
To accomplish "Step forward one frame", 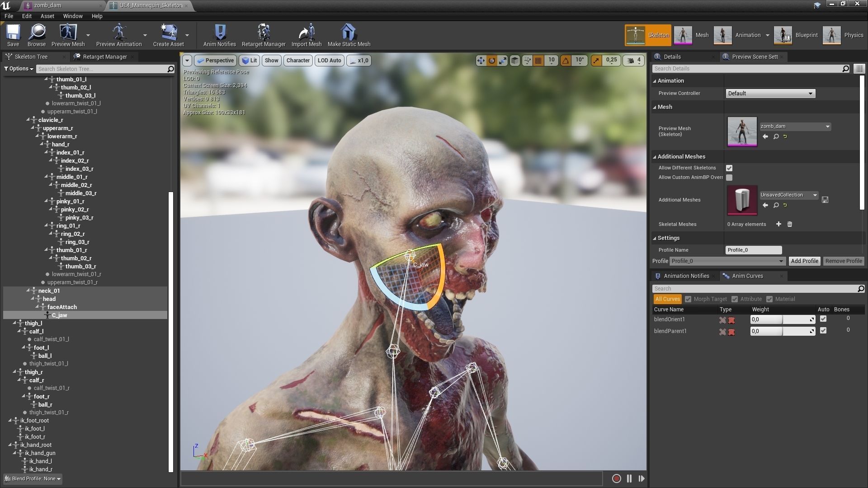I will click(642, 479).
